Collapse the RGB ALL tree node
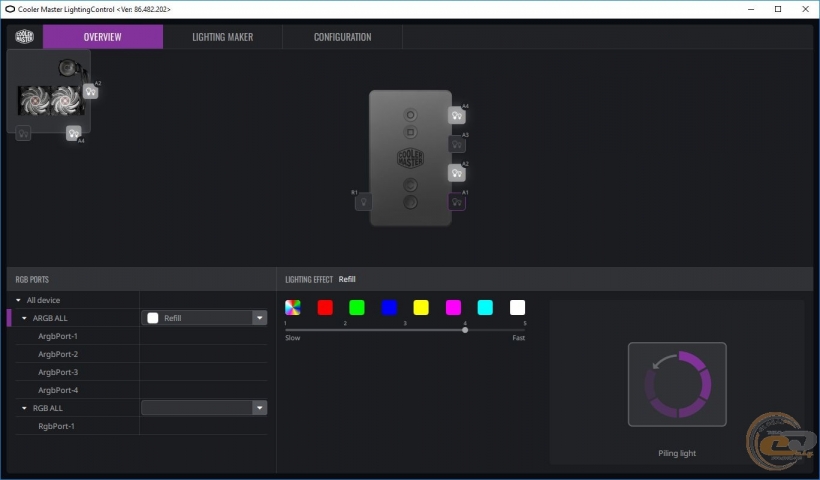This screenshot has height=480, width=820. pos(24,408)
